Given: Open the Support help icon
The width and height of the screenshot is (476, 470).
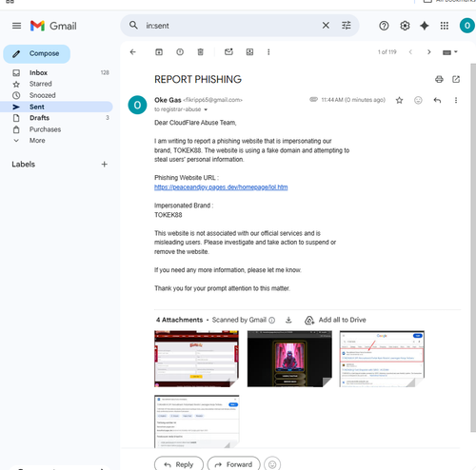Looking at the screenshot, I should 384,26.
